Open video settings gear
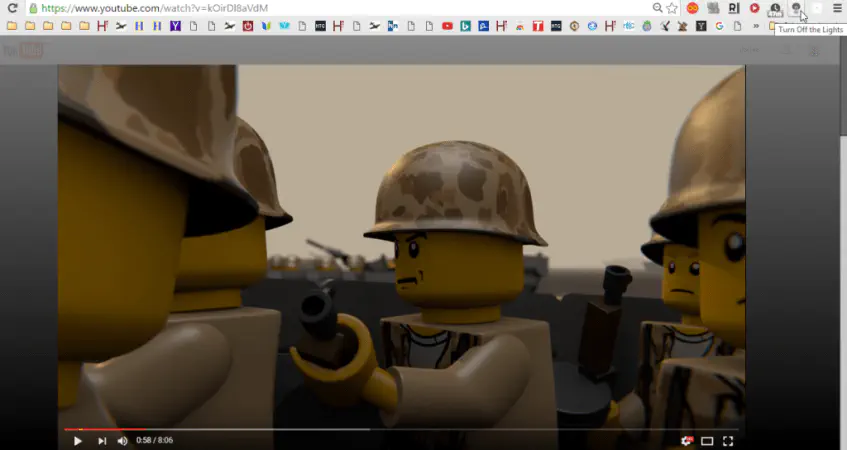This screenshot has width=847, height=450. coord(686,441)
